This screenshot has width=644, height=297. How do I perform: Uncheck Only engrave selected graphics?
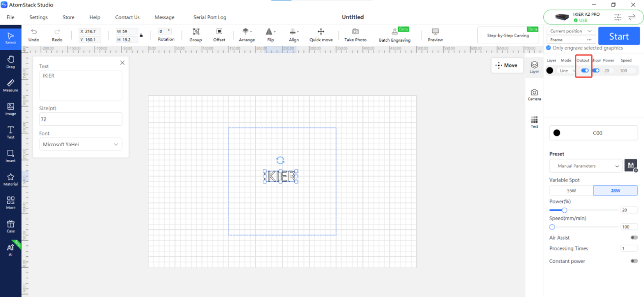click(x=548, y=48)
